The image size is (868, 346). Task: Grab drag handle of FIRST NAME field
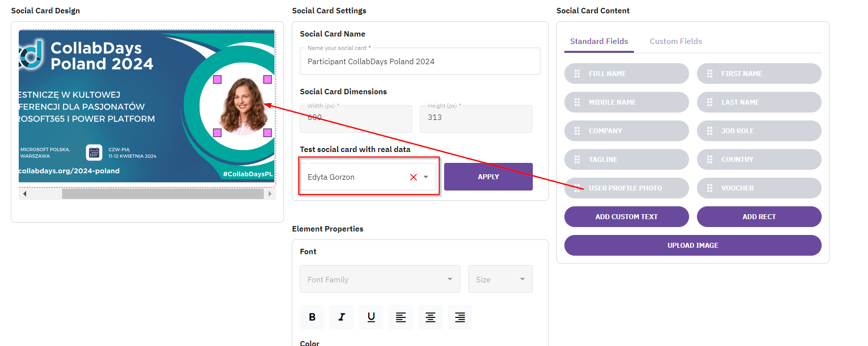coord(710,74)
